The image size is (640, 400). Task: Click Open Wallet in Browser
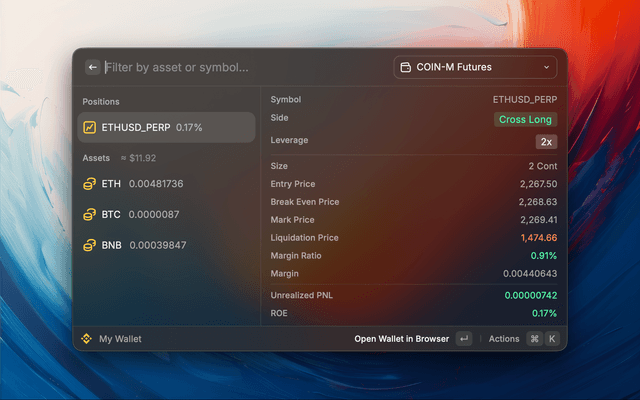click(x=401, y=339)
